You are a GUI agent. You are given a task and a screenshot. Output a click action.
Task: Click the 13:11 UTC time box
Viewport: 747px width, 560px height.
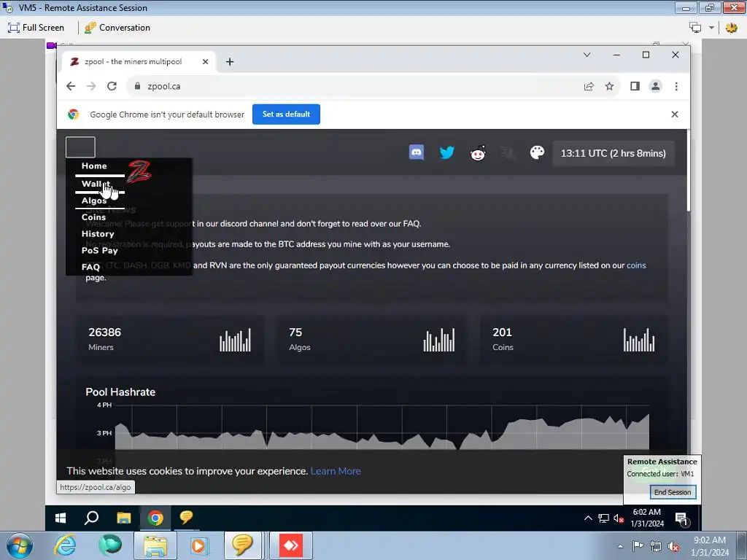[613, 153]
